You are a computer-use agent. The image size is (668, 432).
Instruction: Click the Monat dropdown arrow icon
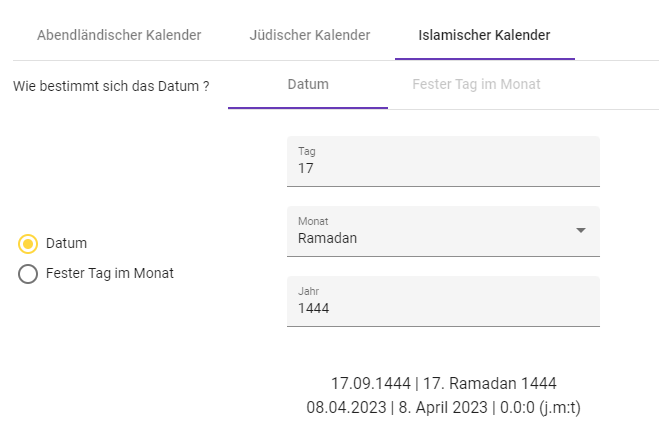(580, 231)
